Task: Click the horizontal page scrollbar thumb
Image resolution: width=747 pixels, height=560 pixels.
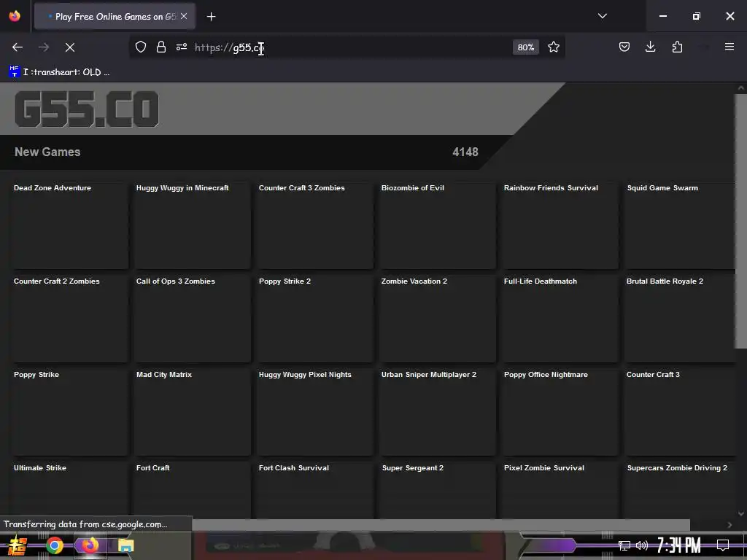Action: (x=441, y=525)
